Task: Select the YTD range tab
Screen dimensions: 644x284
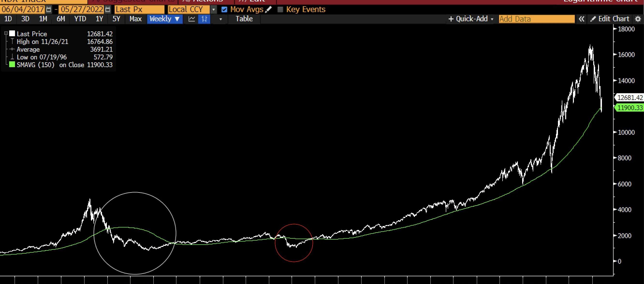Action: click(x=80, y=19)
